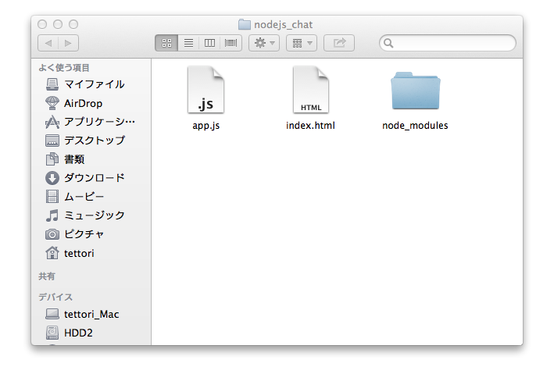Open ムービー in the sidebar
This screenshot has width=554, height=392.
[91, 197]
